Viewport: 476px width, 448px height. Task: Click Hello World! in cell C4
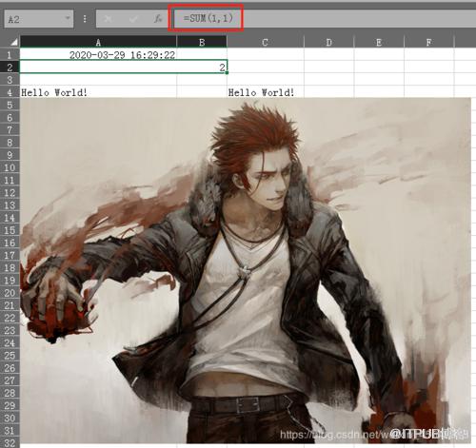[261, 92]
